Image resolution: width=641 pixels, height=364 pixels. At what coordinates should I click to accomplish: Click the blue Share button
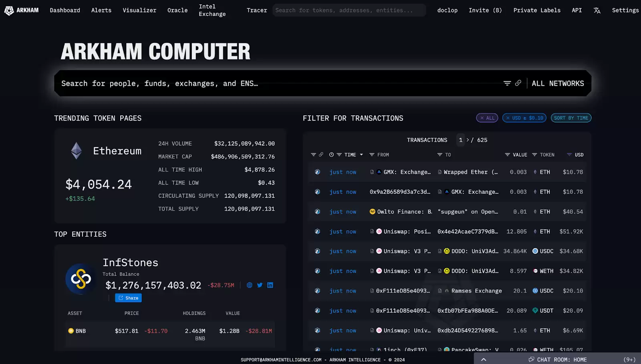pos(128,298)
